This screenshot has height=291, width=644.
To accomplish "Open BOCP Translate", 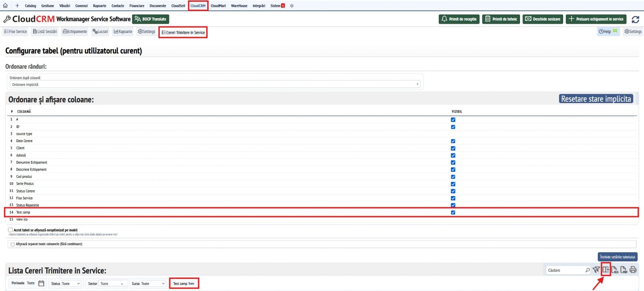I will click(x=151, y=19).
